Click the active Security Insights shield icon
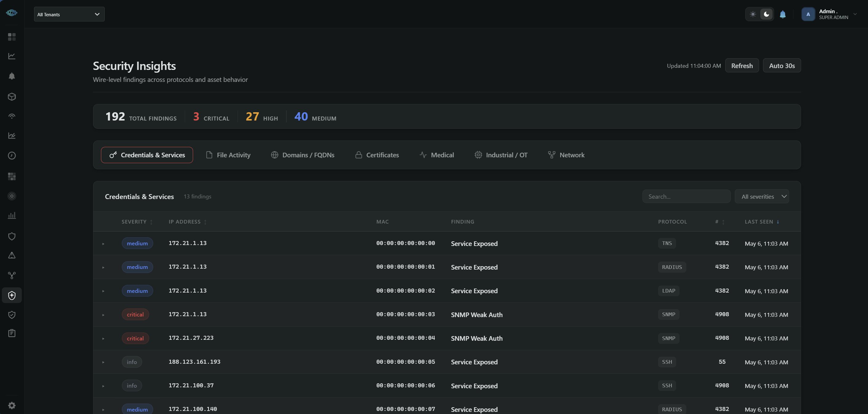 pyautogui.click(x=12, y=295)
